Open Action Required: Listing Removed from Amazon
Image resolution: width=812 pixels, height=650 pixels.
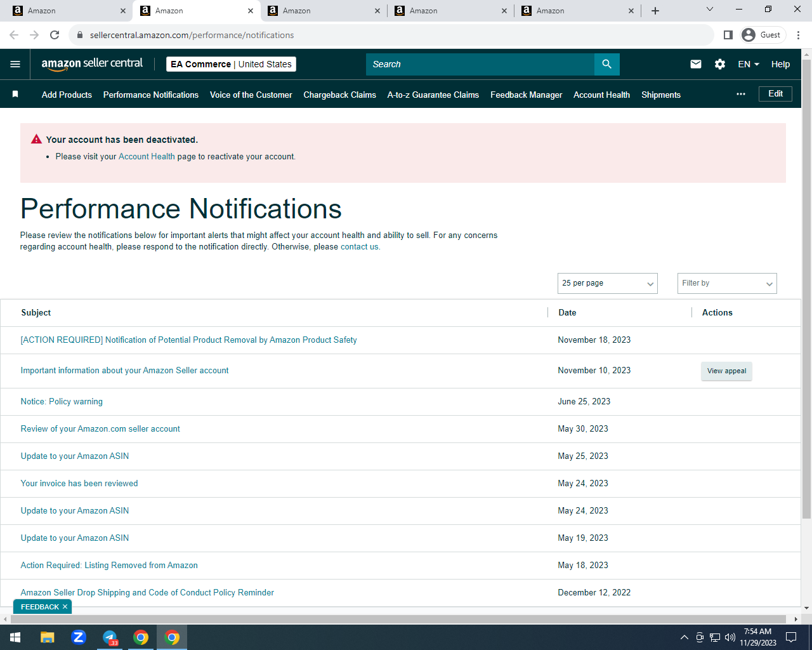[109, 566]
